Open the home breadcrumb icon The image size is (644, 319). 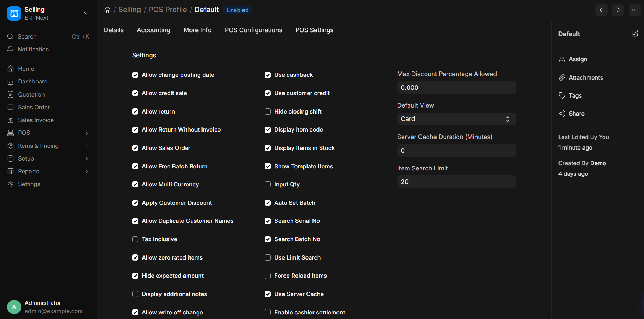pyautogui.click(x=107, y=10)
